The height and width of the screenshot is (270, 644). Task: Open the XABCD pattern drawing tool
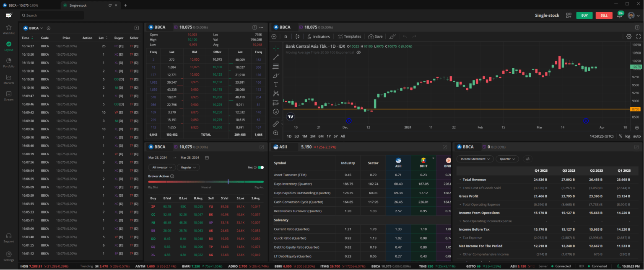pyautogui.click(x=275, y=93)
